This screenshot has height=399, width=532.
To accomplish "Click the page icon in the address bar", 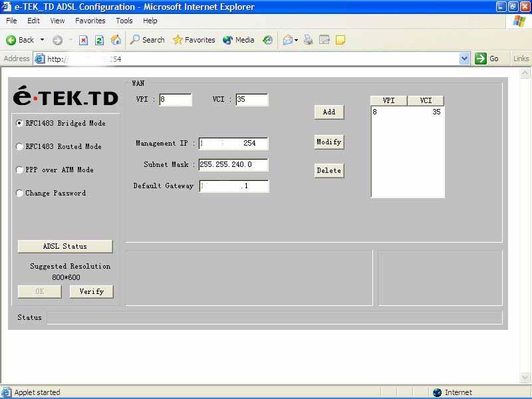I will [40, 59].
